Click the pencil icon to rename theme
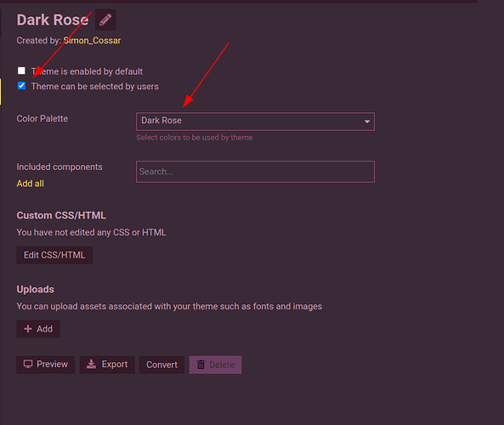This screenshot has width=504, height=425. [x=105, y=20]
